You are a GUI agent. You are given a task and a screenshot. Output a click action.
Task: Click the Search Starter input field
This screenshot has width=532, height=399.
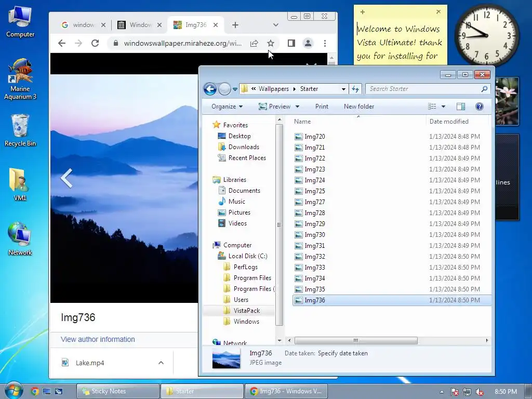[x=424, y=89]
